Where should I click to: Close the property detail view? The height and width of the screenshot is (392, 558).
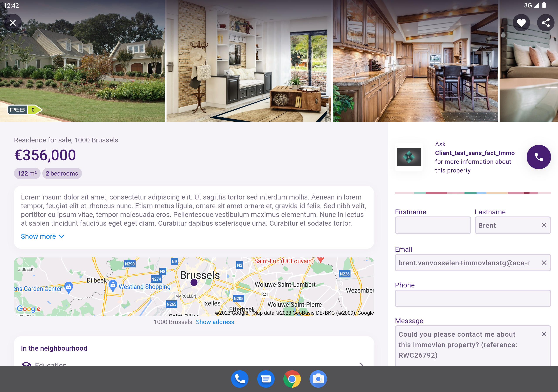[12, 22]
